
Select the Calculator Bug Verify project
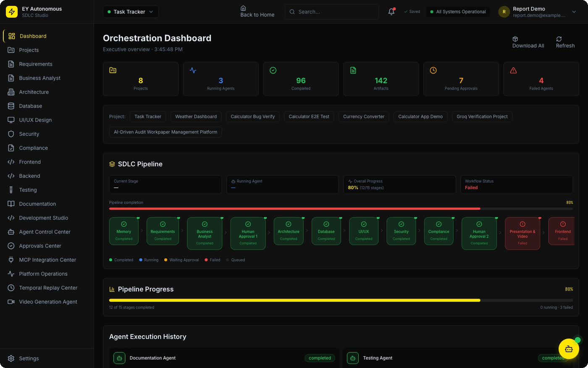252,116
